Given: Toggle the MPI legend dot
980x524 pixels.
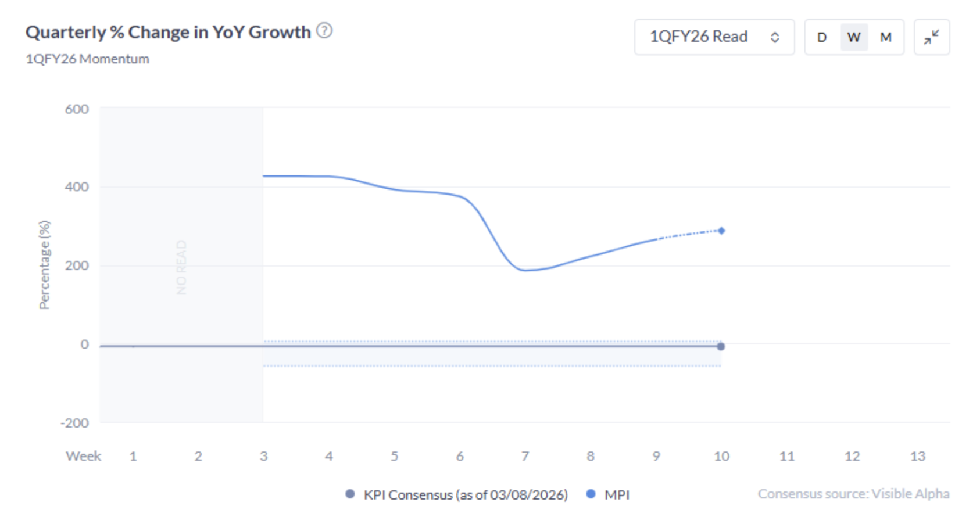Looking at the screenshot, I should [591, 494].
